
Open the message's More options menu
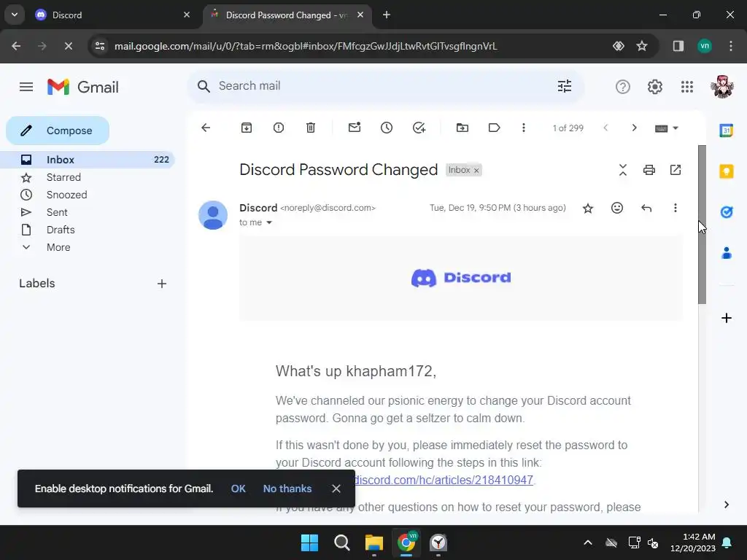click(x=675, y=208)
